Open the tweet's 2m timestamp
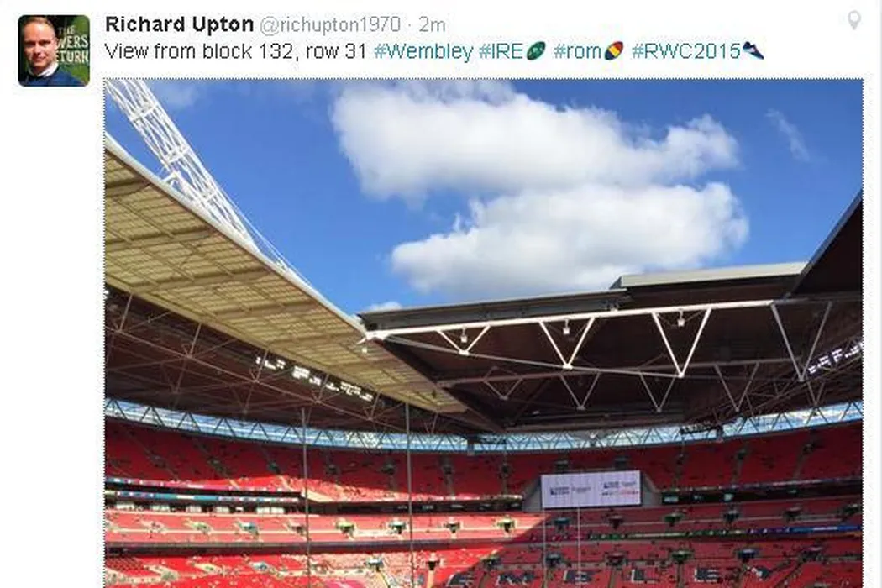This screenshot has height=588, width=882. coord(432,25)
